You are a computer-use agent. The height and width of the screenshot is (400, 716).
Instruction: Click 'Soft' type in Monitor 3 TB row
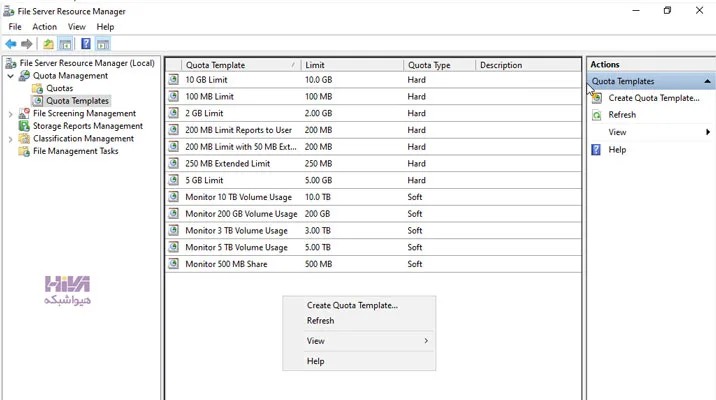click(415, 230)
